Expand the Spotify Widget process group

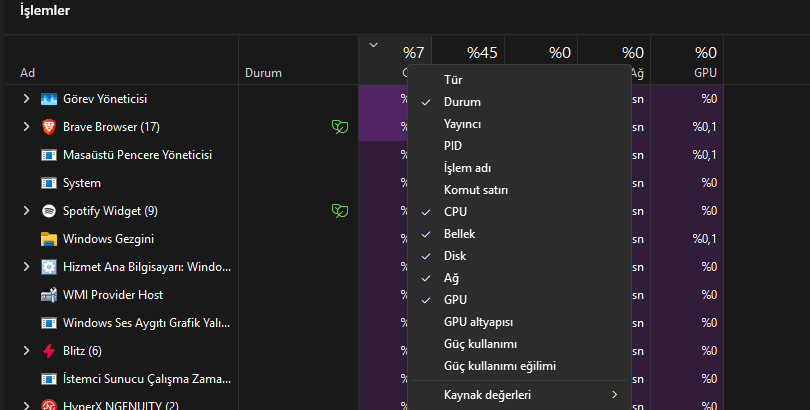coord(26,211)
